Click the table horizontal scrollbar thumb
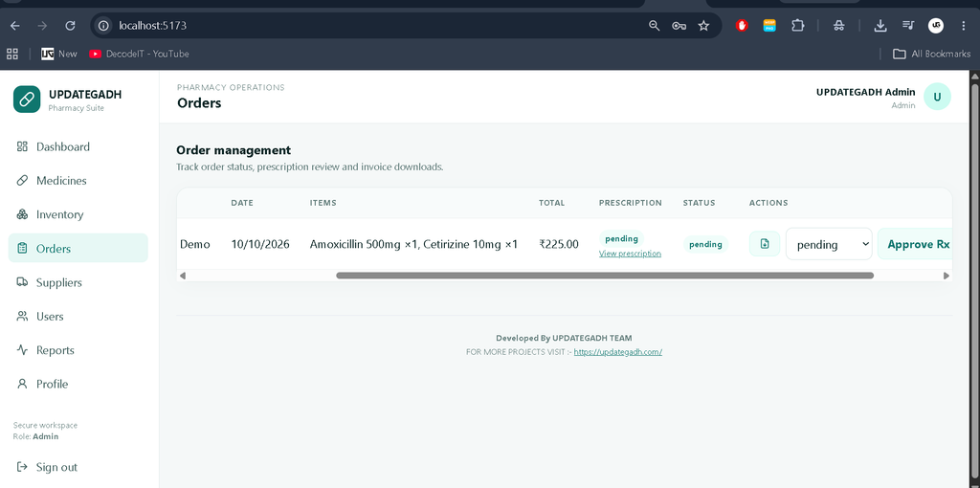980x488 pixels. pos(605,276)
